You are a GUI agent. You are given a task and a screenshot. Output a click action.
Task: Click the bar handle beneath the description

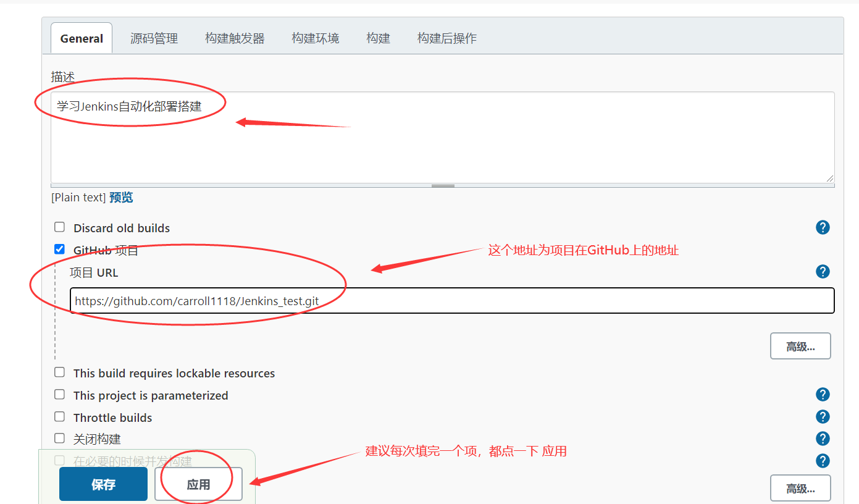[443, 185]
